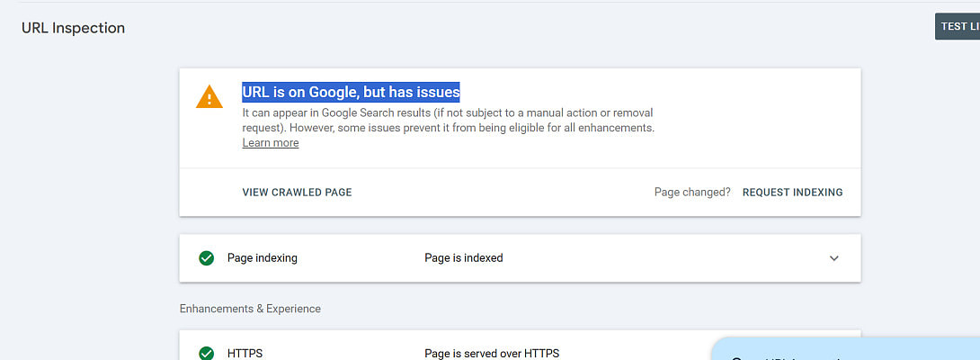
Task: Click the 'URL Inspection' page title
Action: click(73, 28)
